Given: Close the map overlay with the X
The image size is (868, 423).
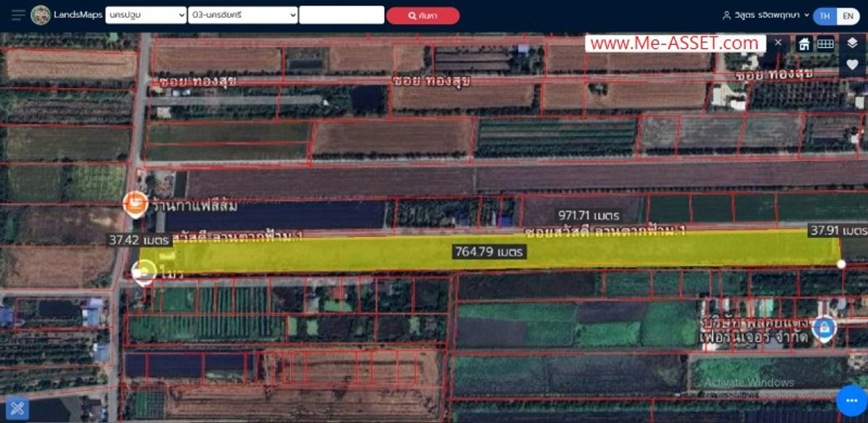Looking at the screenshot, I should [x=778, y=43].
